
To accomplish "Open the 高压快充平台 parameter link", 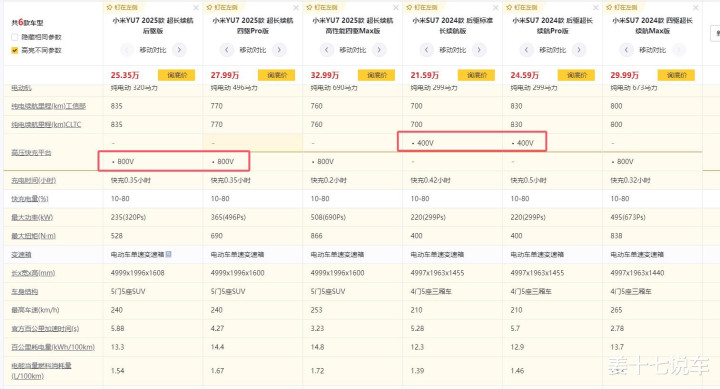I will pos(31,152).
